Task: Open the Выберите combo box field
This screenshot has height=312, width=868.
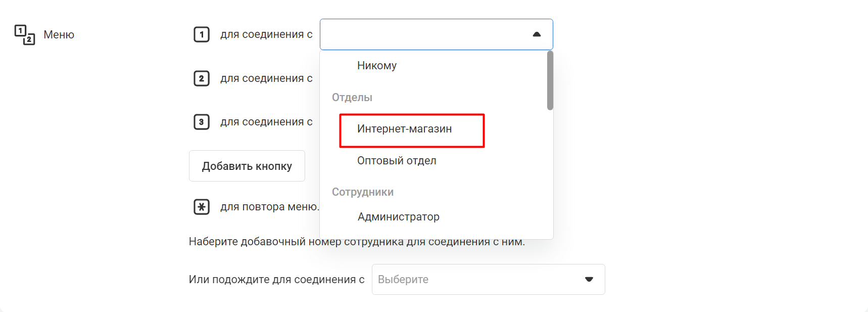Action: [x=475, y=279]
